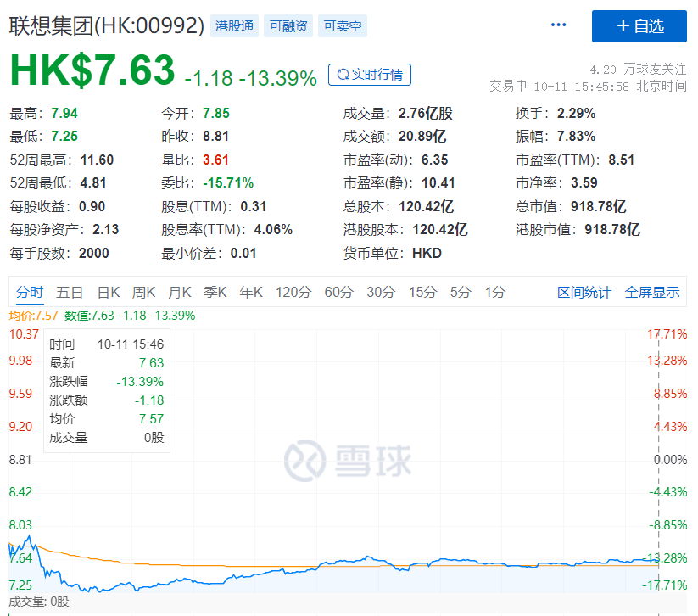Select the 分时 chart tab
The image size is (698, 616).
click(x=30, y=293)
